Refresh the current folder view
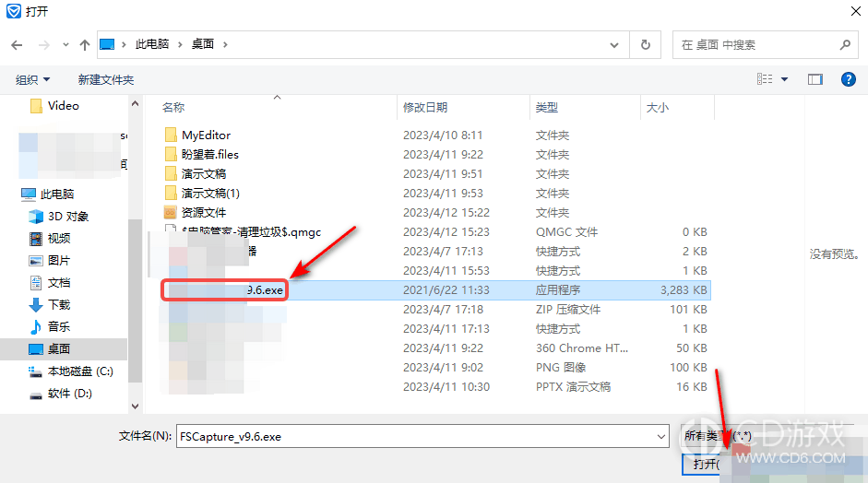 646,45
